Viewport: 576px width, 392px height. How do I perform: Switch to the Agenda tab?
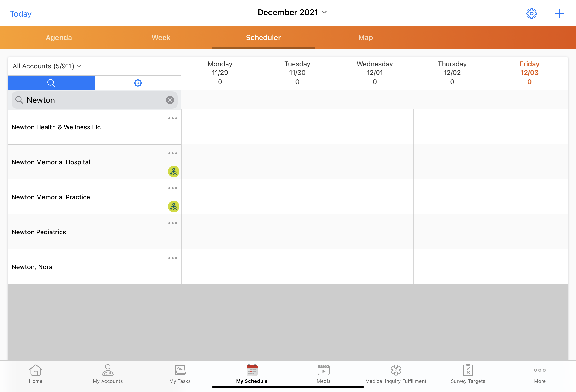(x=59, y=37)
